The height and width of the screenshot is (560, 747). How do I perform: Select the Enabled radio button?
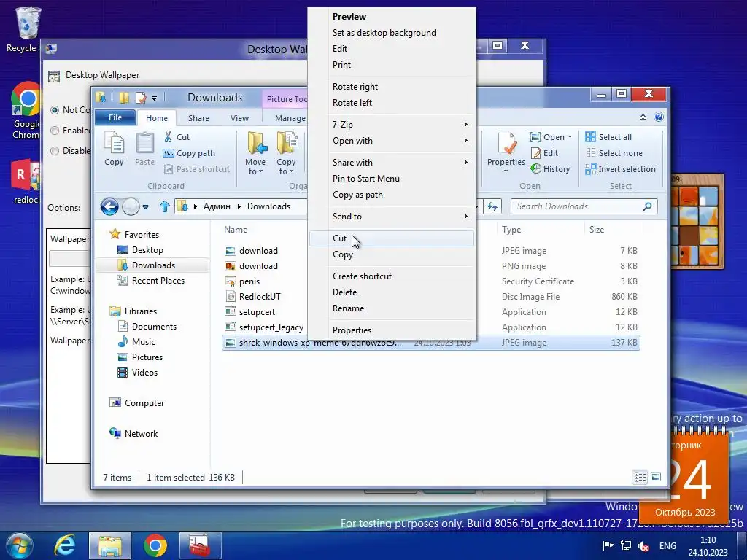click(55, 131)
